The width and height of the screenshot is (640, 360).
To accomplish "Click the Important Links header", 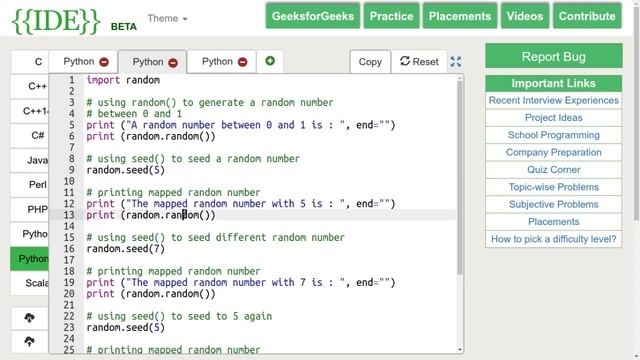I will pyautogui.click(x=554, y=83).
